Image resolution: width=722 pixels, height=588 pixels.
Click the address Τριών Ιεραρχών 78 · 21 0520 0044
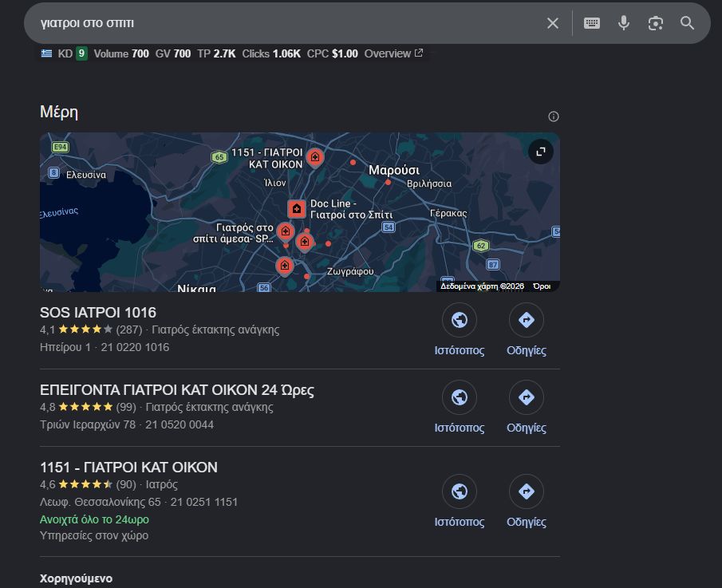[127, 424]
